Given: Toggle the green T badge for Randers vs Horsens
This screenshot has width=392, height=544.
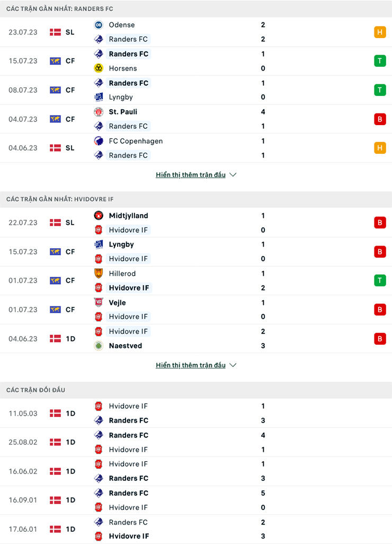Looking at the screenshot, I should pos(380,60).
